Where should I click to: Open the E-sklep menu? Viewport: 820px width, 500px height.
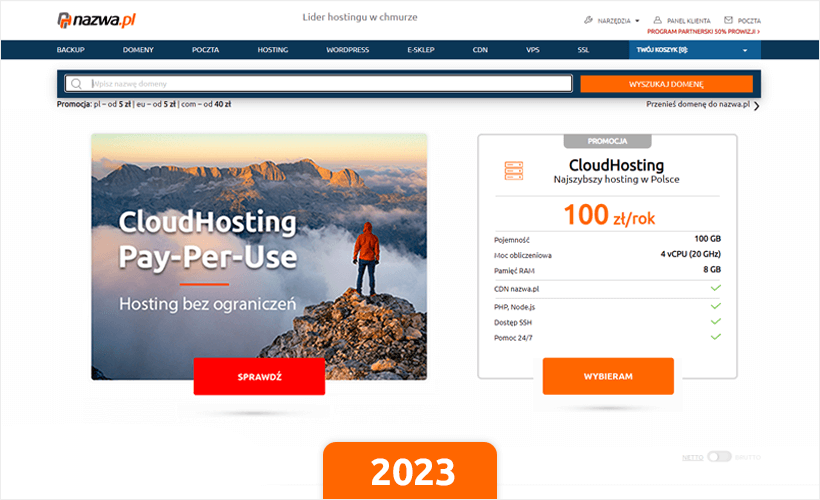[x=421, y=50]
